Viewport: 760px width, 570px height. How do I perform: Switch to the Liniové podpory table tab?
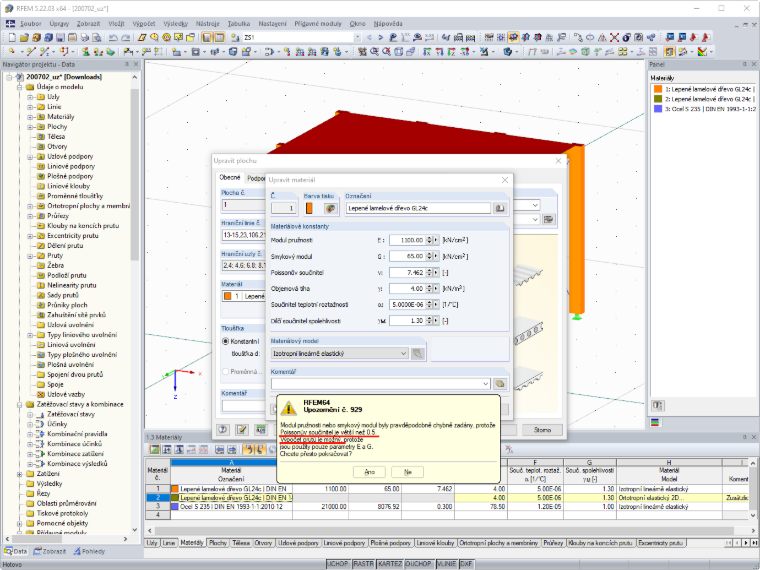point(344,543)
